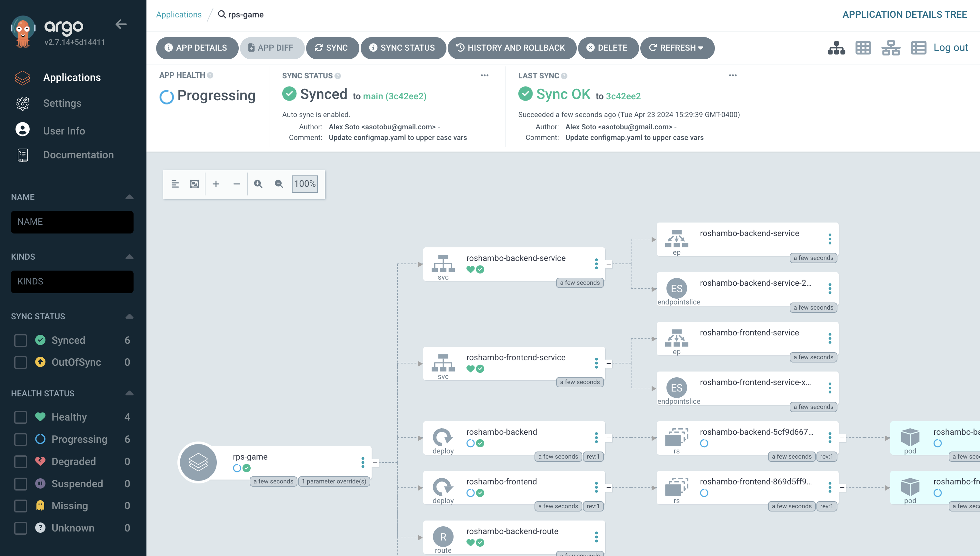This screenshot has width=980, height=556.
Task: Collapse HEALTH STATUS filter section
Action: tap(129, 393)
